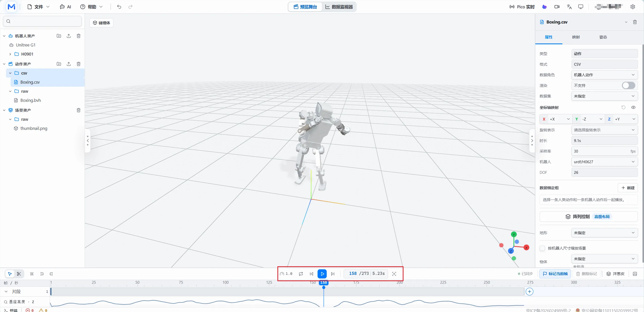Click the asset search field
The image size is (644, 312).
[42, 21]
